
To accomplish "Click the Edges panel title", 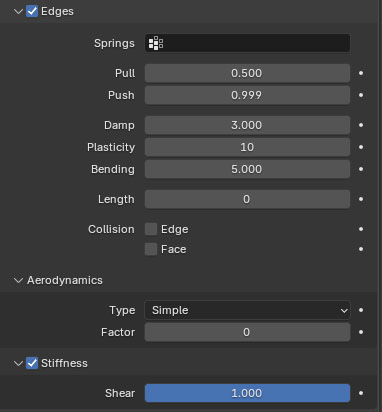I will click(x=57, y=11).
